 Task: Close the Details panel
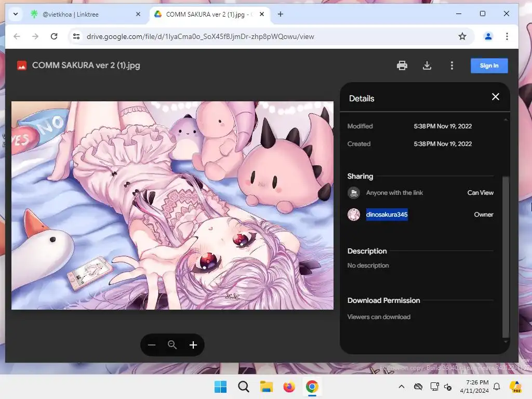tap(495, 97)
